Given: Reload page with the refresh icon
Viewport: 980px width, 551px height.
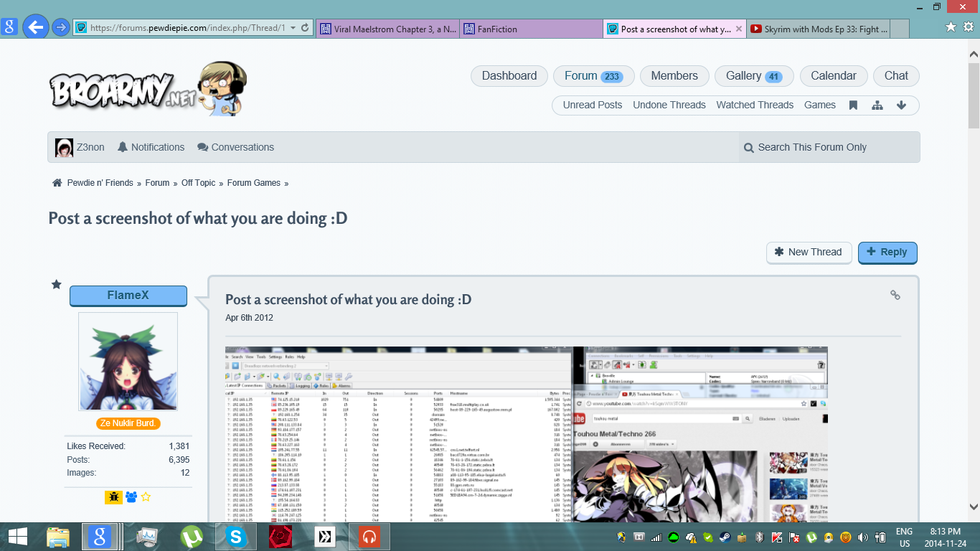Looking at the screenshot, I should [305, 28].
